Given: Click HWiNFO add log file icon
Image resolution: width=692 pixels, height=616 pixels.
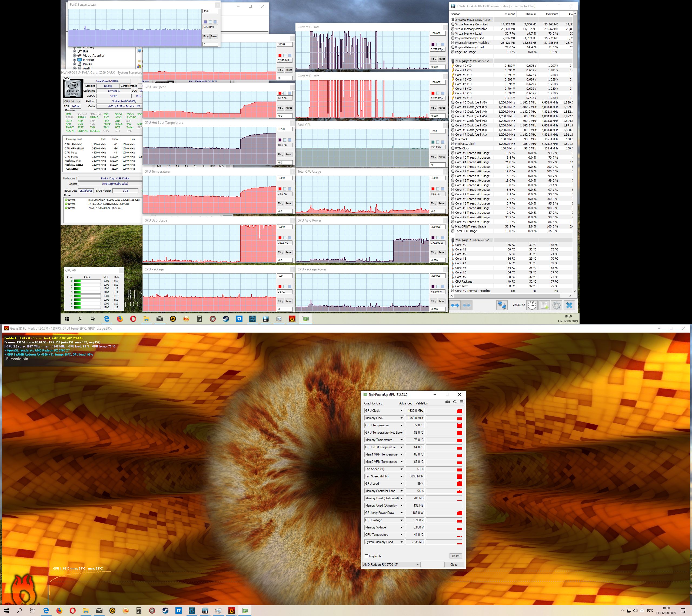Looking at the screenshot, I should 544,305.
